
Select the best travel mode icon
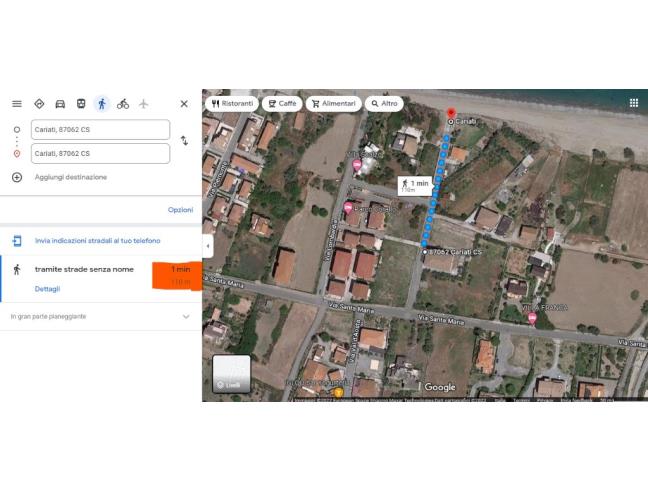(x=39, y=103)
